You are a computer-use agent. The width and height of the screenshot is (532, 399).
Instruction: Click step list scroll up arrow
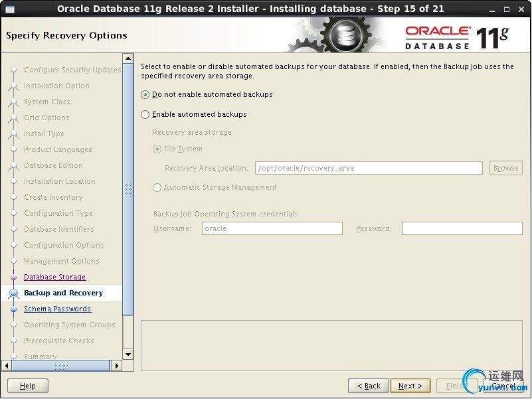[x=128, y=58]
